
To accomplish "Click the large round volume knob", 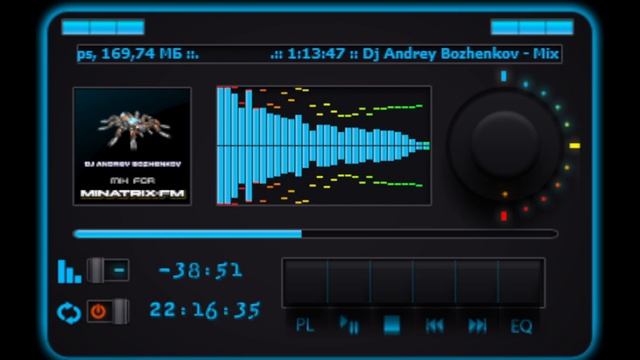I will pos(505,145).
